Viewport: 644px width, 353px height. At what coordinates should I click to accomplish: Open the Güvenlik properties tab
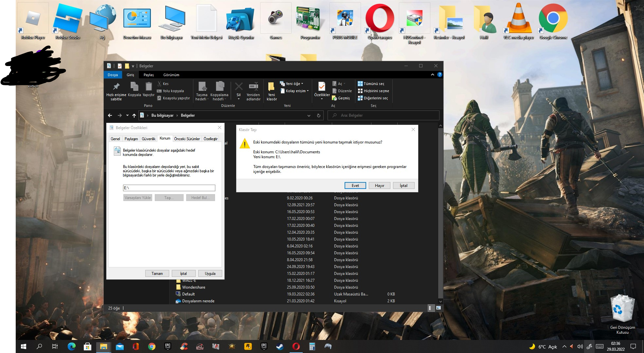(149, 139)
